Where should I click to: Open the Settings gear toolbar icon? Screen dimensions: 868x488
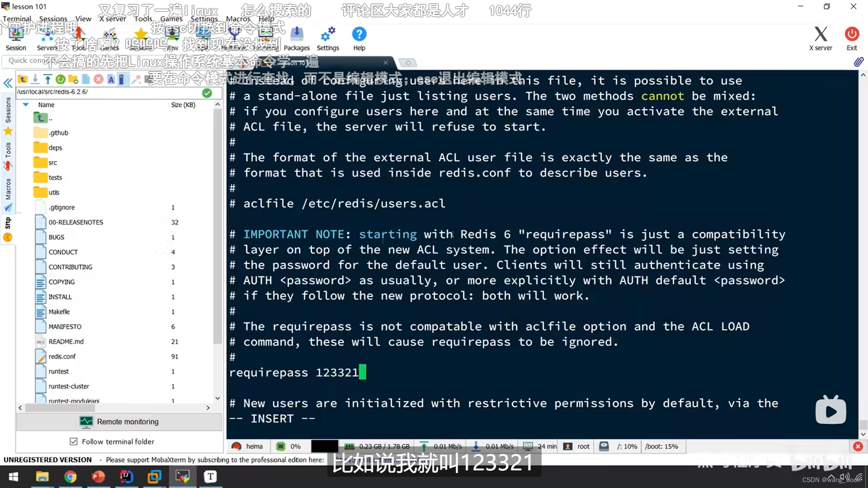coord(328,38)
